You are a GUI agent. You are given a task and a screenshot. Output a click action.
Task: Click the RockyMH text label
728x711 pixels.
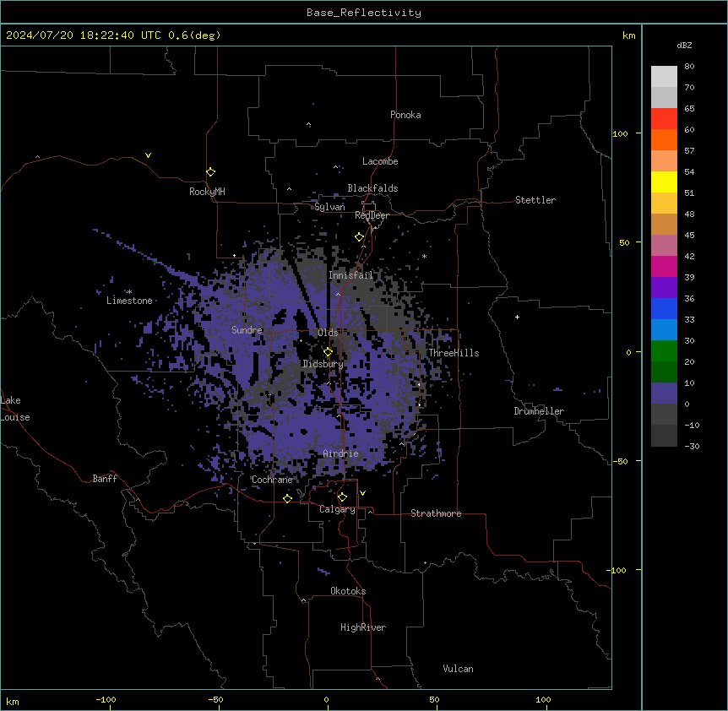(207, 192)
